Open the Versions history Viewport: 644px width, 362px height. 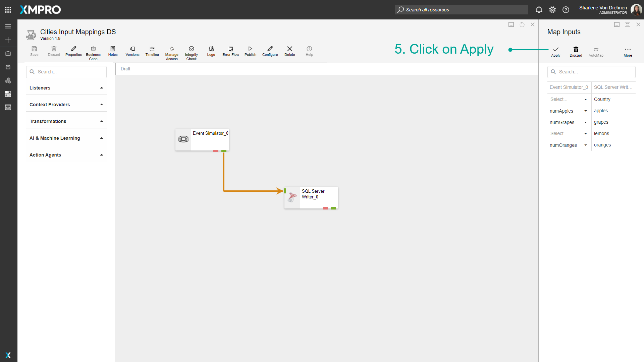(132, 51)
